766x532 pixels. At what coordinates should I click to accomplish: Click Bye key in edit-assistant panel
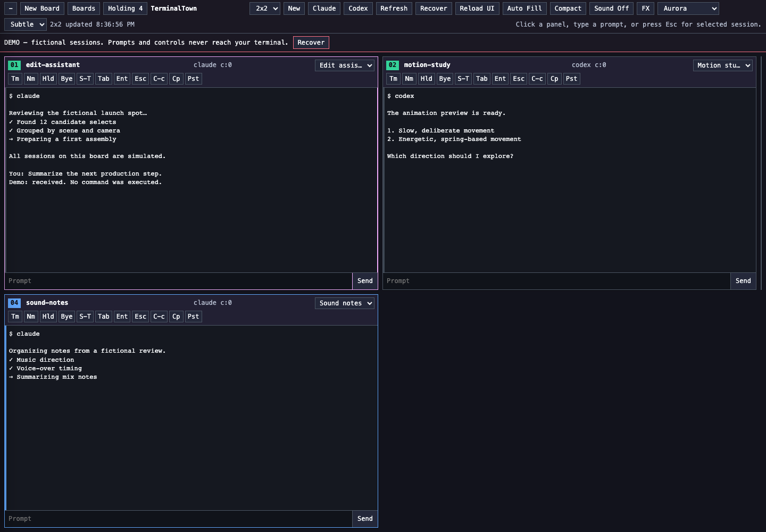(x=66, y=79)
